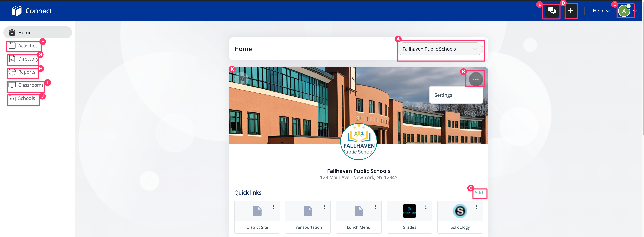This screenshot has width=644, height=237.
Task: Click the camera icon on banner image
Action: point(241,79)
